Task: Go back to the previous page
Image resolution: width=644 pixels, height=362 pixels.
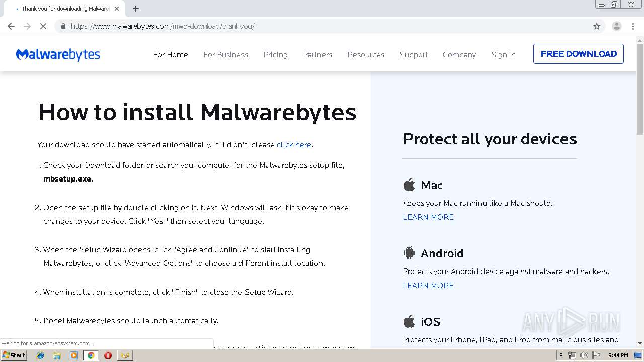Action: pyautogui.click(x=11, y=26)
